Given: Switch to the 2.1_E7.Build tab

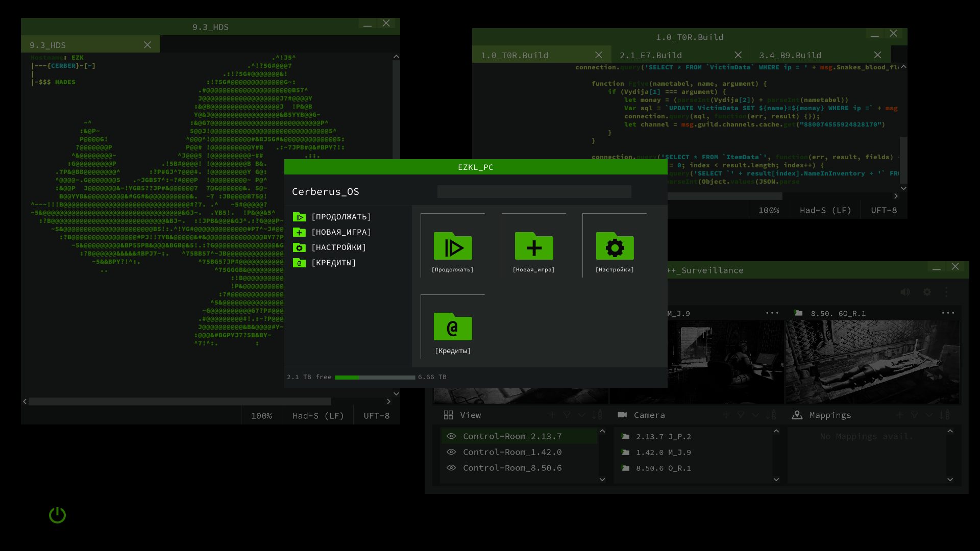Looking at the screenshot, I should (x=650, y=55).
